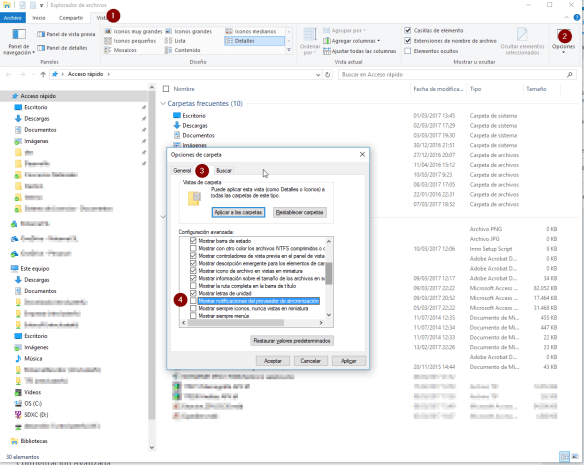Viewport: 584px width, 465px height.
Task: Choose Iconos grandes layout
Action: pos(188,31)
